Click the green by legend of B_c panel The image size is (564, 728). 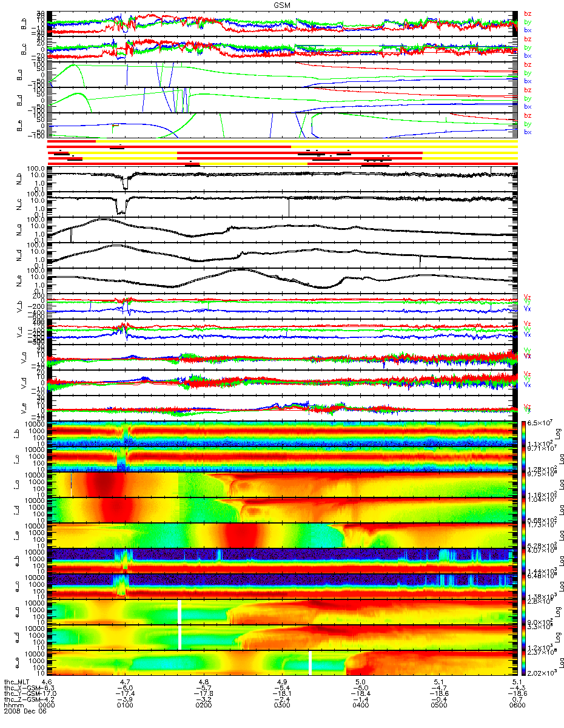point(528,47)
